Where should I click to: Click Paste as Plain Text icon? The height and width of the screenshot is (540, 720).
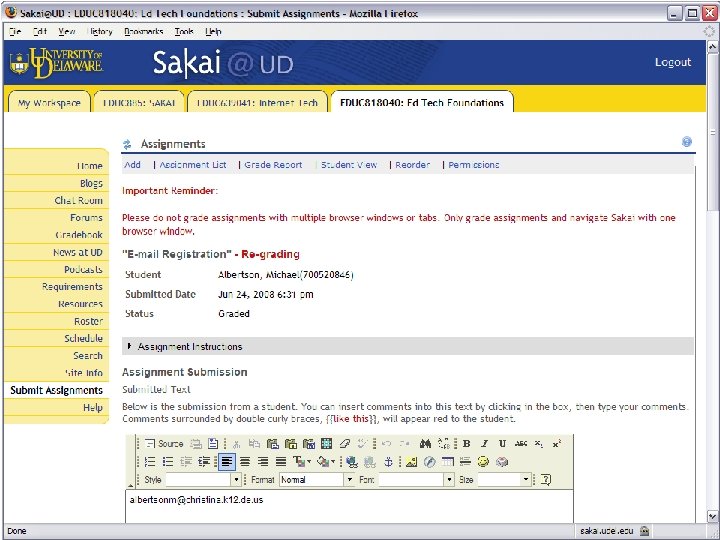[x=291, y=444]
